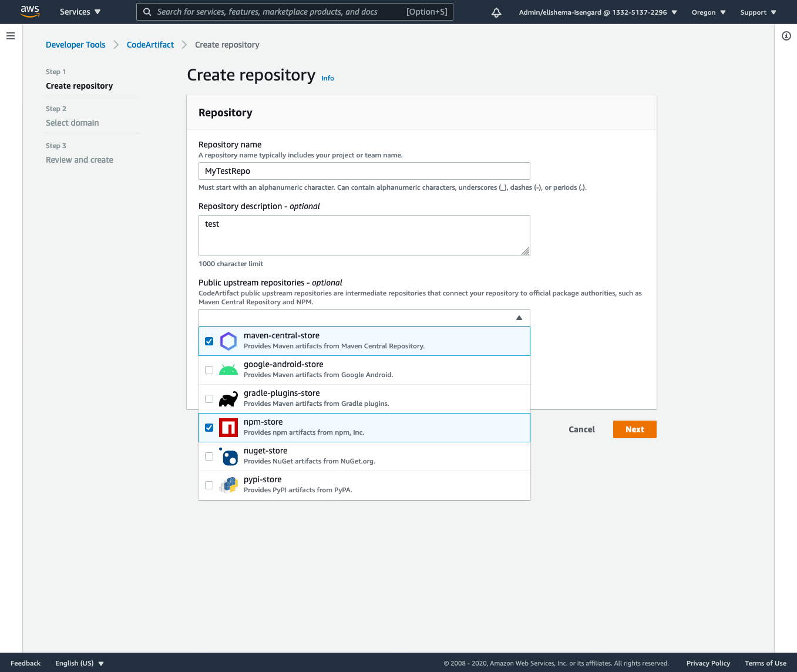This screenshot has height=672, width=797.
Task: Open the Developer Tools breadcrumb link
Action: point(76,45)
